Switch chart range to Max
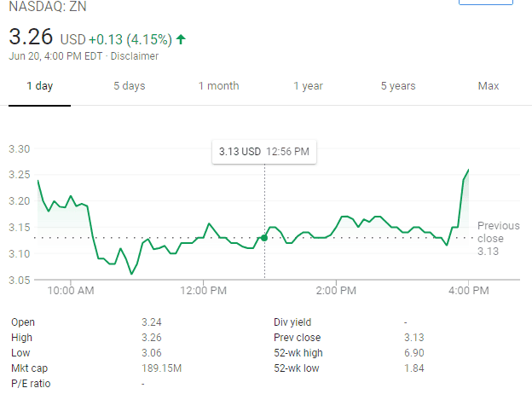This screenshot has height=394, width=532. (x=488, y=86)
